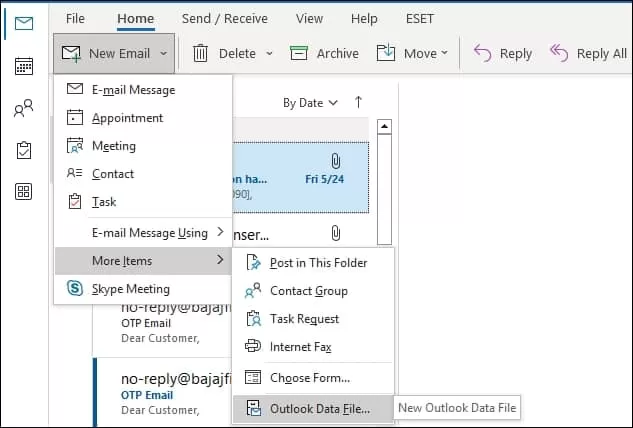The height and width of the screenshot is (428, 633).
Task: Click the E-mail Message envelope icon
Action: click(x=75, y=89)
